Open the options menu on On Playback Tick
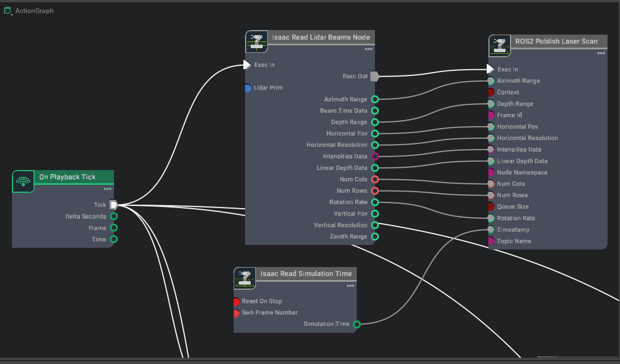Image resolution: width=620 pixels, height=364 pixels. pos(108,189)
